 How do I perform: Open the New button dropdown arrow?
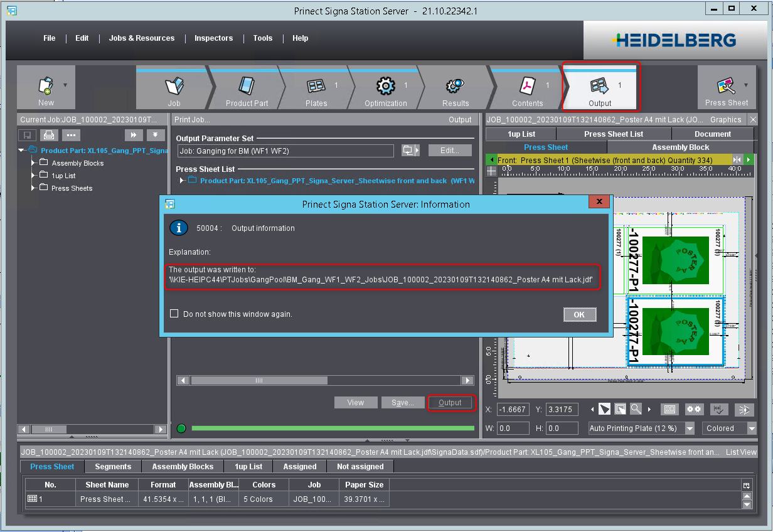coord(65,85)
